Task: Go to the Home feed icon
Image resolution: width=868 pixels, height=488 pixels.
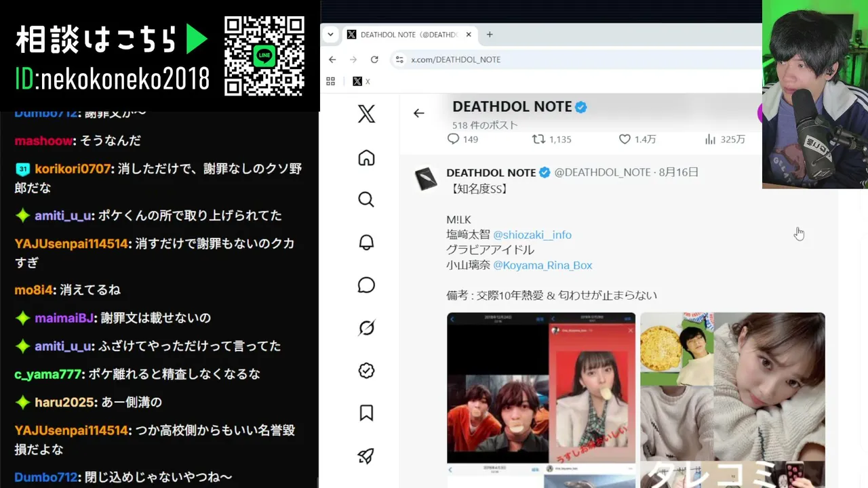Action: click(366, 158)
